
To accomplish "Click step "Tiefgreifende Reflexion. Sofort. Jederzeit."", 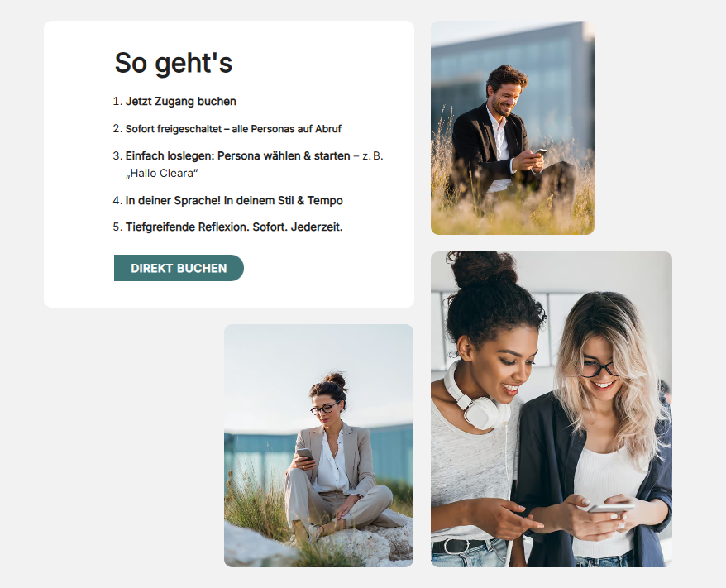I will 234,227.
